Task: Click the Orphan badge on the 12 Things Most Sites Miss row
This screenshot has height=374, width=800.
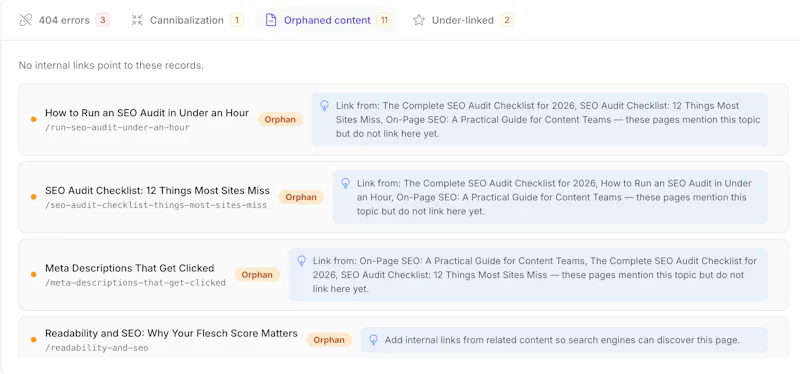Action: (301, 197)
